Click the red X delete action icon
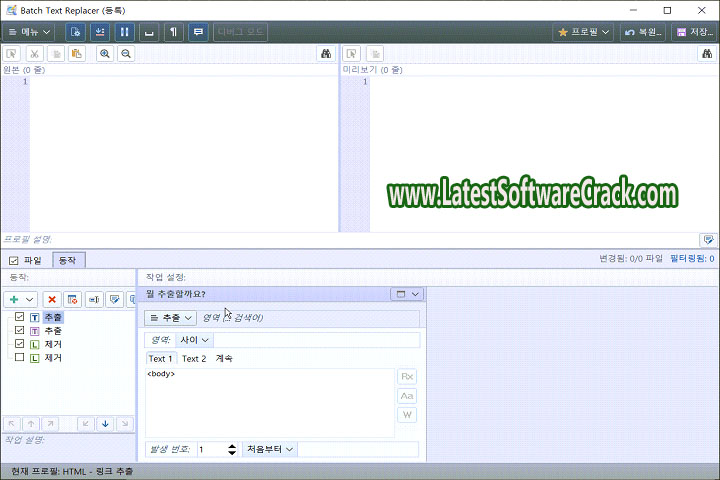The height and width of the screenshot is (480, 720). pyautogui.click(x=52, y=299)
